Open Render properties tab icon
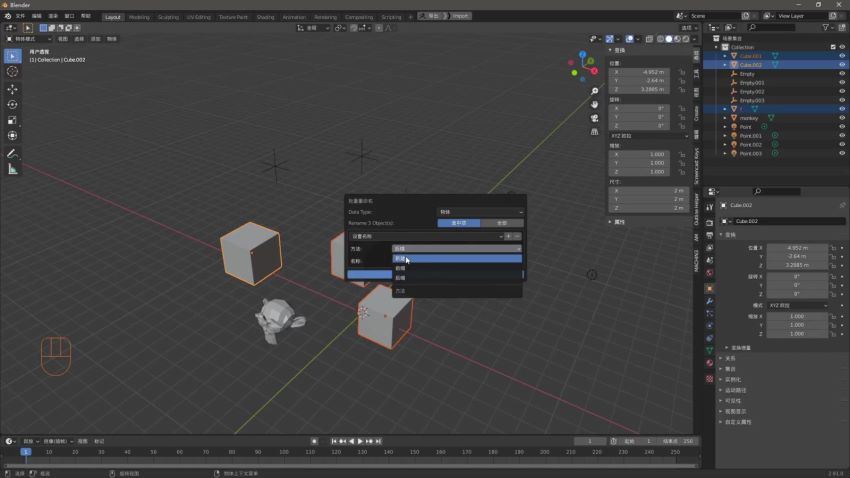 [710, 223]
